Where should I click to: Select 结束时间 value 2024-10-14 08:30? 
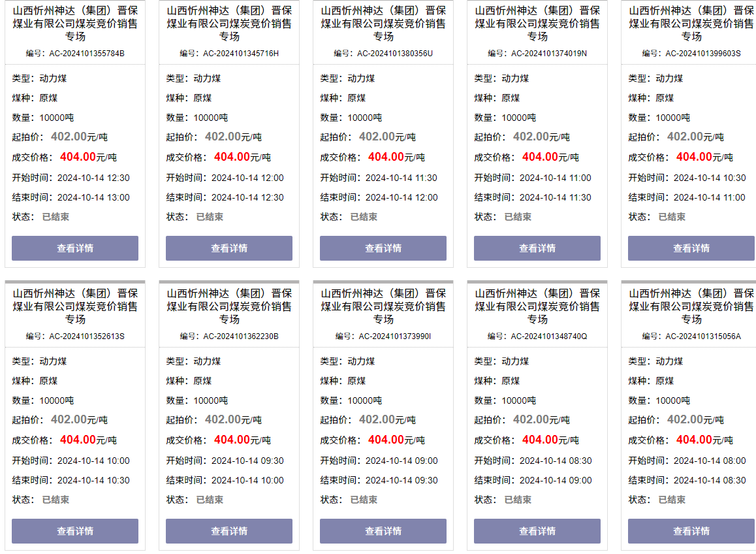coord(710,480)
